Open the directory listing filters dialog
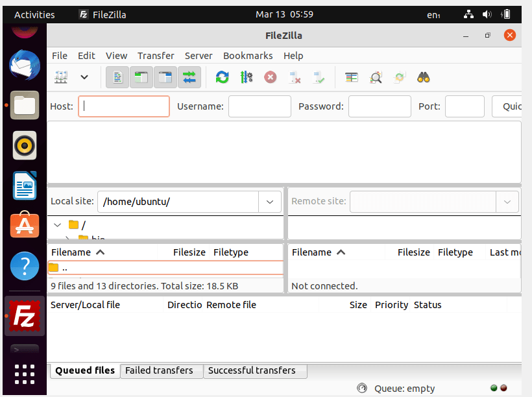Screen dimensions: 532x397 coord(352,77)
